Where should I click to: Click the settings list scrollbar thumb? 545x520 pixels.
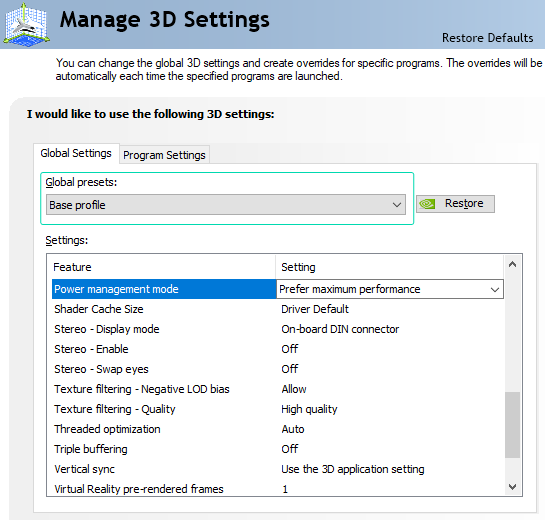click(x=512, y=425)
